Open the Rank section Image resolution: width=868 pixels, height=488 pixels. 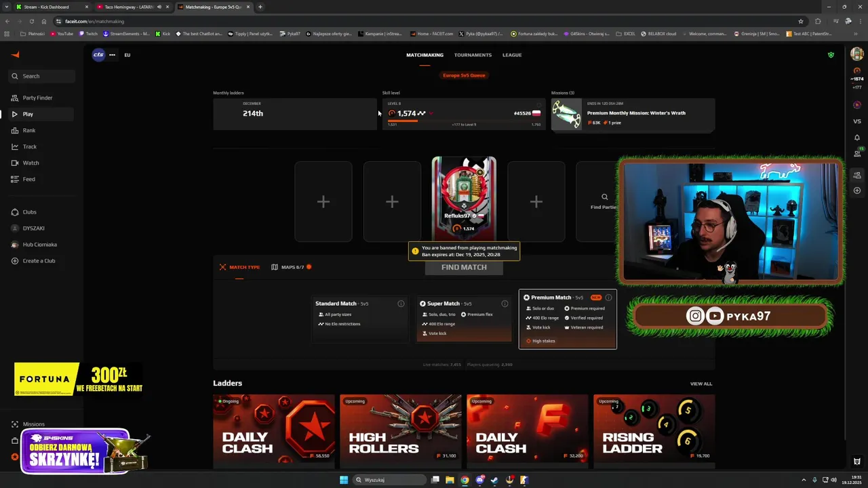coord(41,130)
